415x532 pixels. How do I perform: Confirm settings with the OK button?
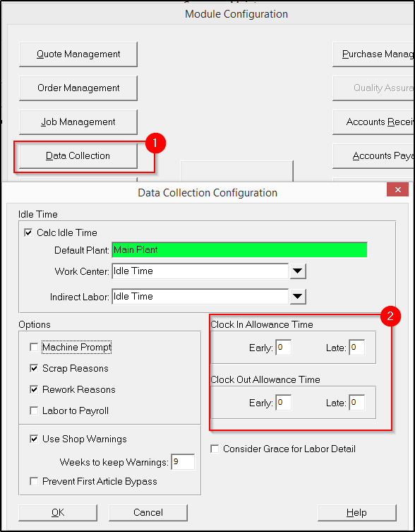click(58, 513)
